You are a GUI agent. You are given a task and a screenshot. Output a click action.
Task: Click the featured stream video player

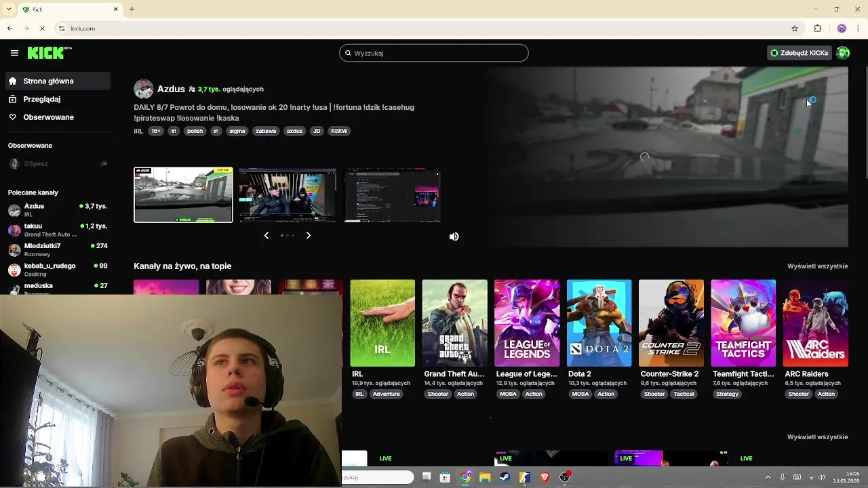coord(644,157)
